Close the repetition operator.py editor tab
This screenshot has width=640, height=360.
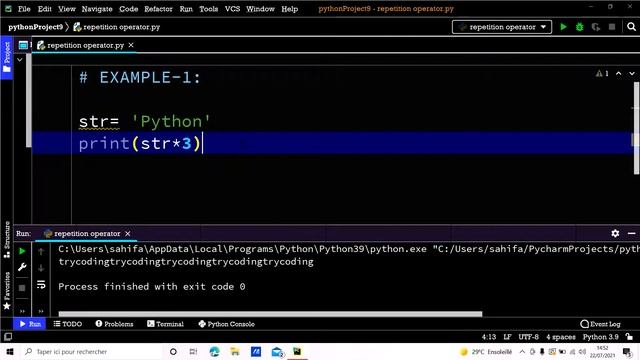tap(131, 45)
